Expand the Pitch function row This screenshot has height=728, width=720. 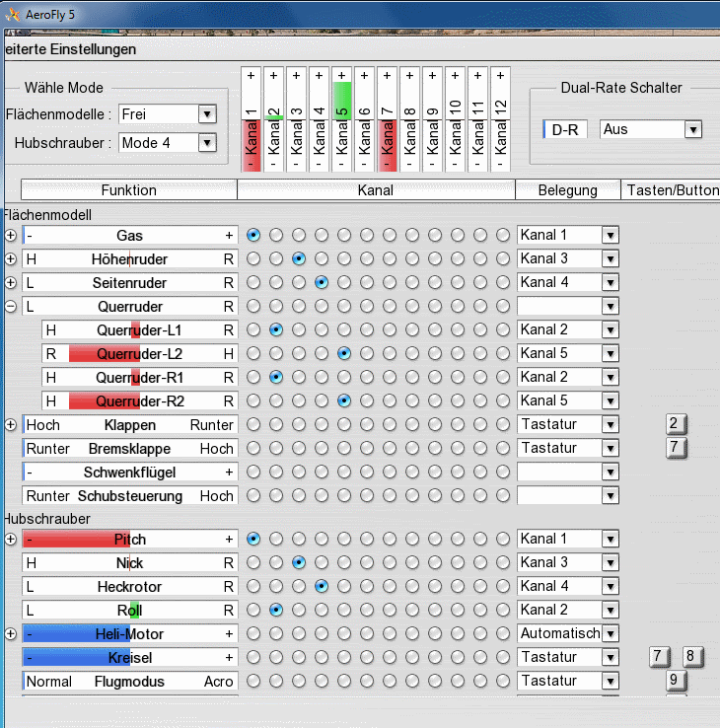tap(11, 539)
